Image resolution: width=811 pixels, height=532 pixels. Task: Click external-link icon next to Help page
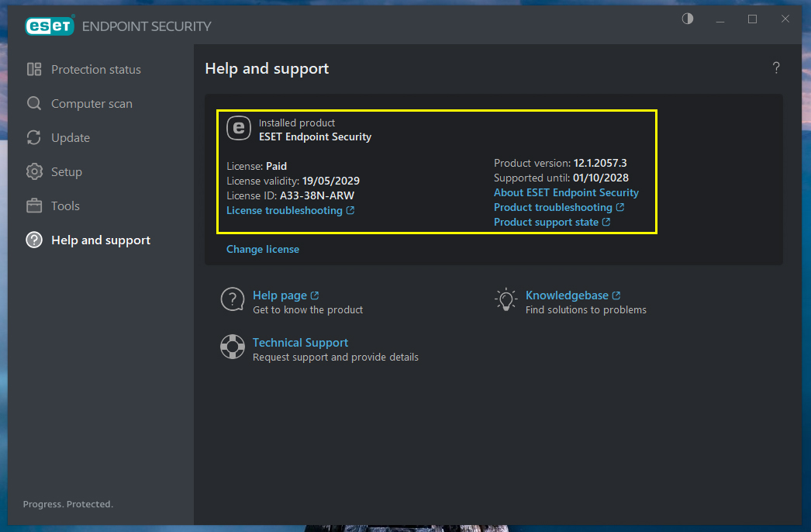(315, 295)
